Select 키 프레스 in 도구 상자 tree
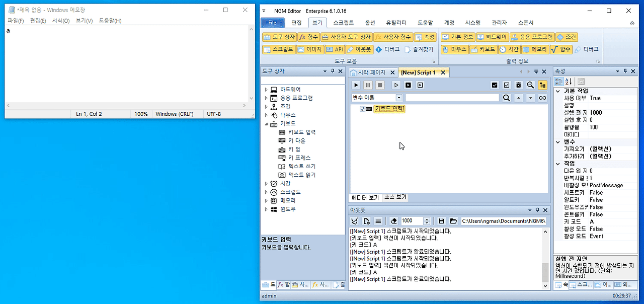 coord(299,158)
